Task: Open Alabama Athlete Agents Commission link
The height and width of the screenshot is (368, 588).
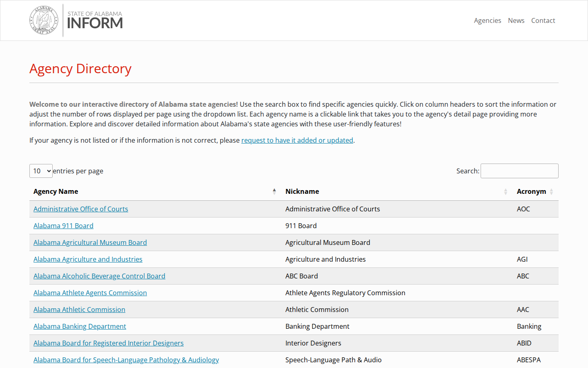Action: 90,293
